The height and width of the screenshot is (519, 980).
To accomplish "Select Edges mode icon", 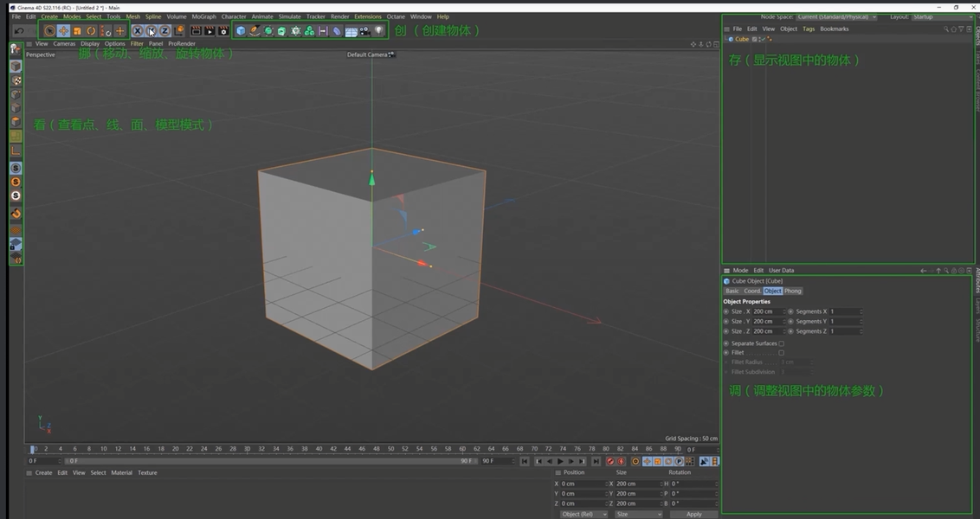I will pos(16,108).
